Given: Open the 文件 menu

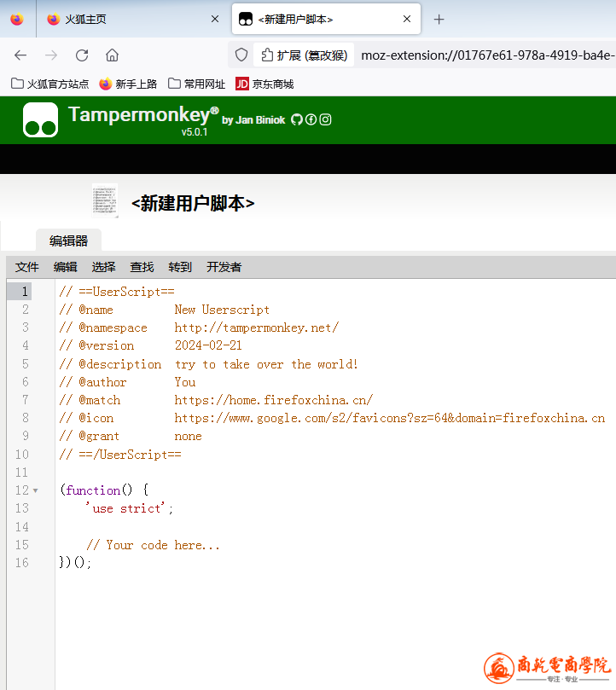Looking at the screenshot, I should (26, 267).
